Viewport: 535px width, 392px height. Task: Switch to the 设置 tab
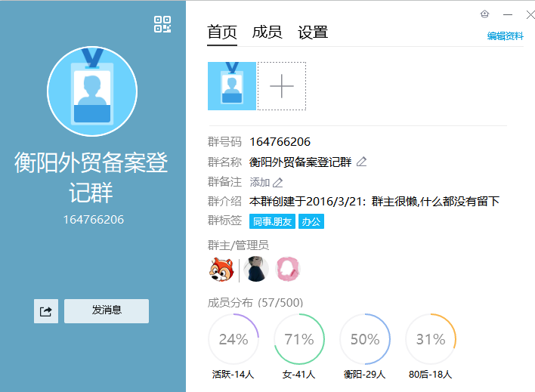point(313,32)
